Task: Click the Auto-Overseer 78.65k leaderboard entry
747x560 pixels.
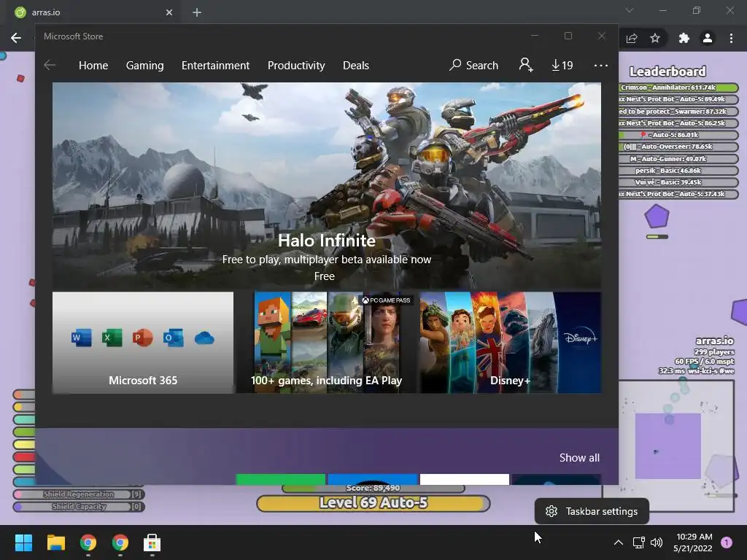Action: (678, 147)
